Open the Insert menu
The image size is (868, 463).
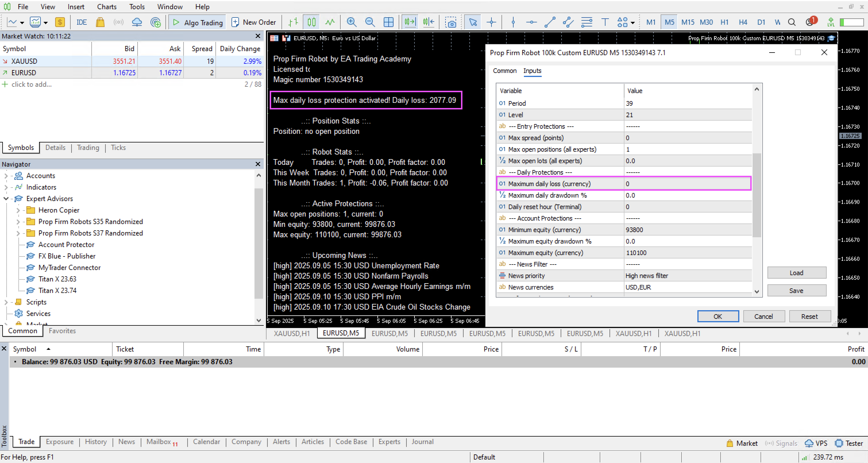click(x=76, y=7)
